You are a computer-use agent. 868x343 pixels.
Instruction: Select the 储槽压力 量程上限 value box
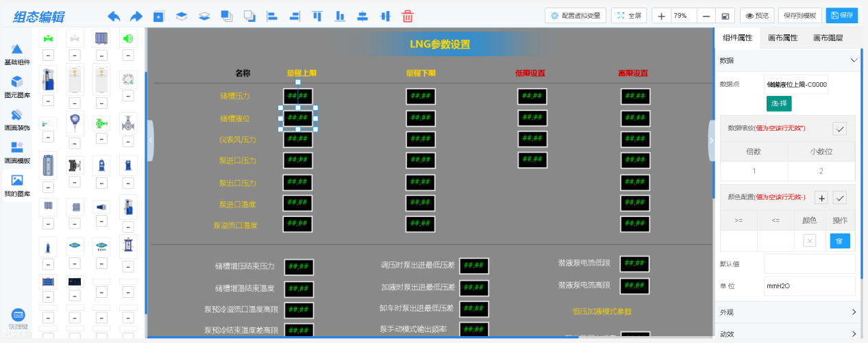point(298,97)
